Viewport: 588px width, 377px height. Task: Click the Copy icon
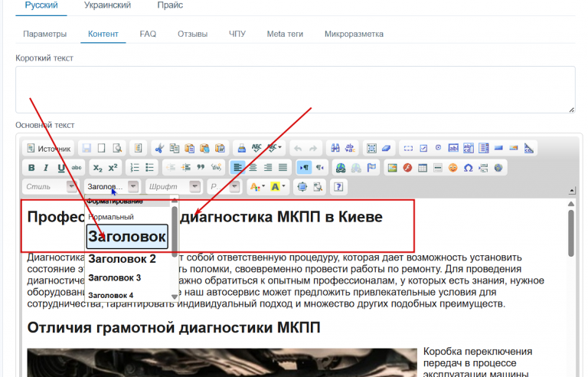click(175, 149)
